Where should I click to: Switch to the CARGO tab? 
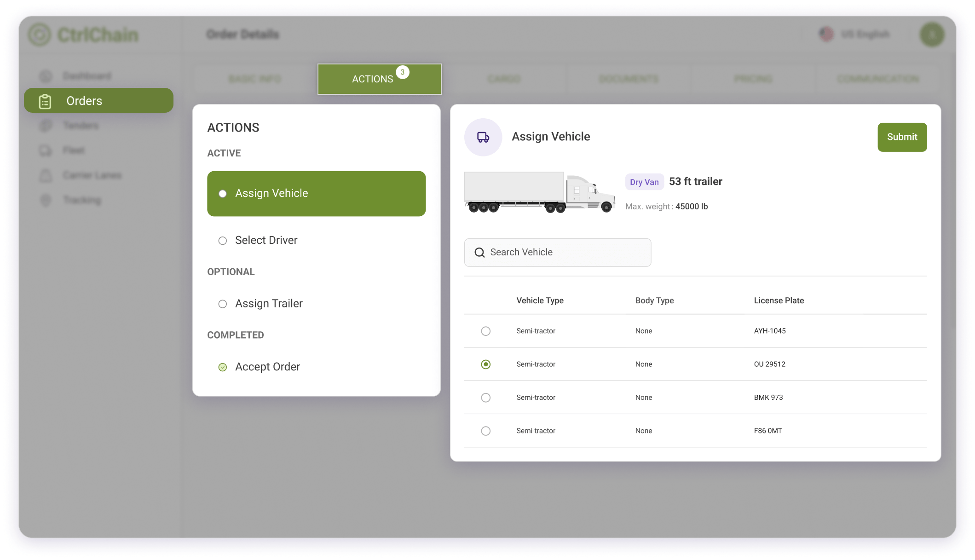pos(504,79)
